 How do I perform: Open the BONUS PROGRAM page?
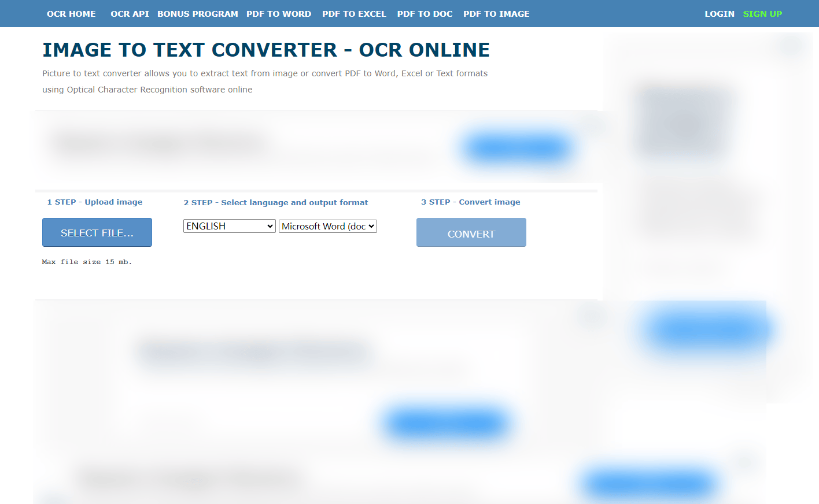(x=197, y=14)
